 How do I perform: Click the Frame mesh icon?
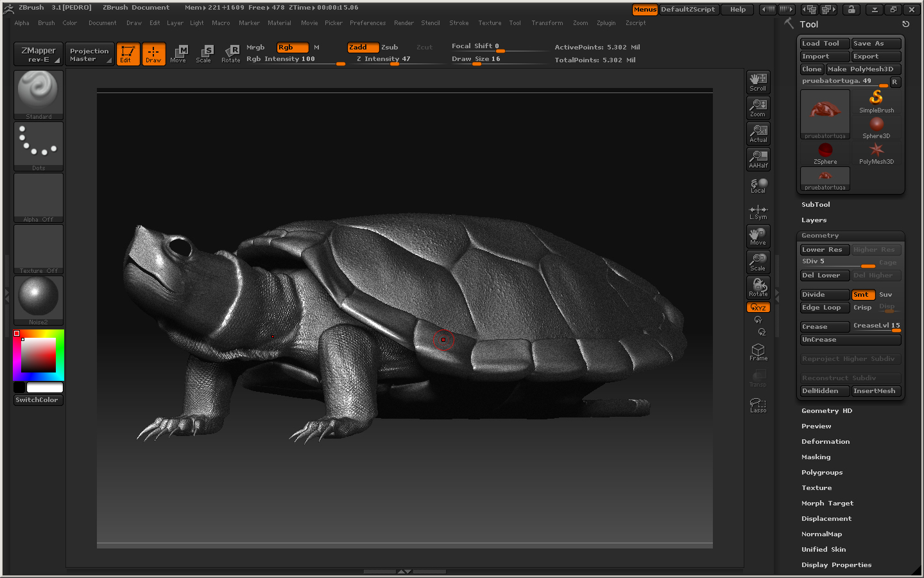[758, 352]
